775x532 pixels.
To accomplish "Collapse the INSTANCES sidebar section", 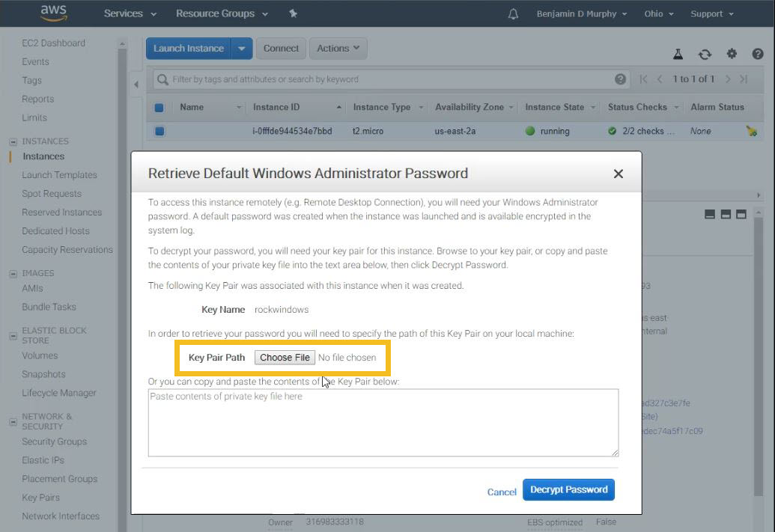I will [x=13, y=141].
